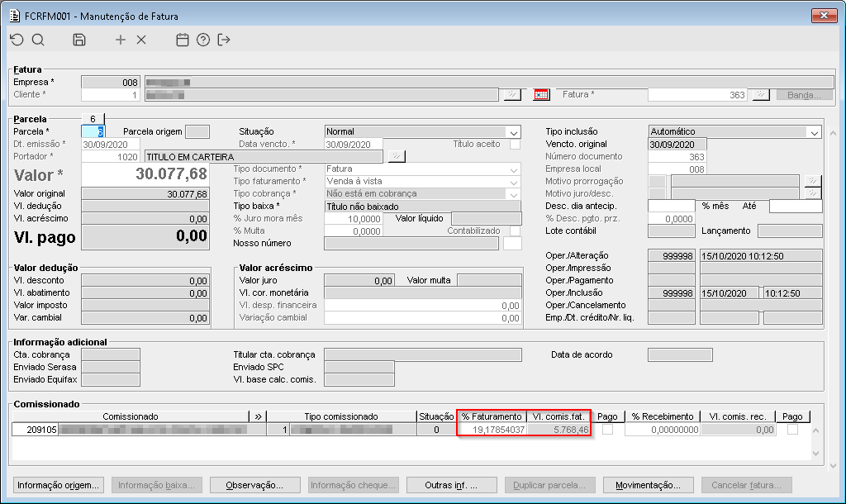
Task: Click the % Juro mora mês field
Action: pyautogui.click(x=354, y=219)
